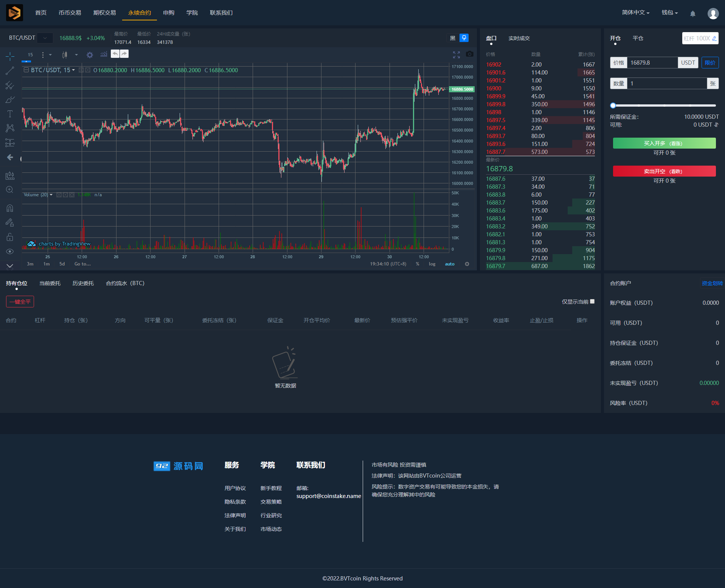Click the leverage edit pencil icon
Screen dimensions: 725x588
714,39
